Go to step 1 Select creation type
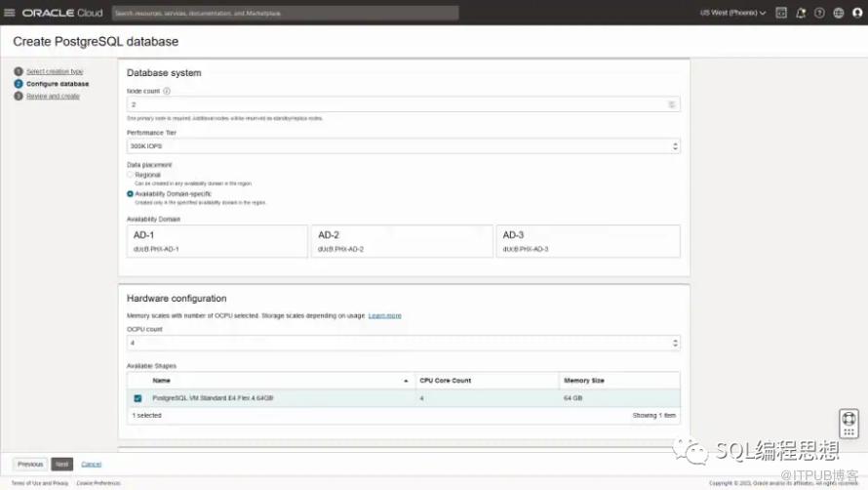Screen dimensions: 868x490 (x=55, y=71)
